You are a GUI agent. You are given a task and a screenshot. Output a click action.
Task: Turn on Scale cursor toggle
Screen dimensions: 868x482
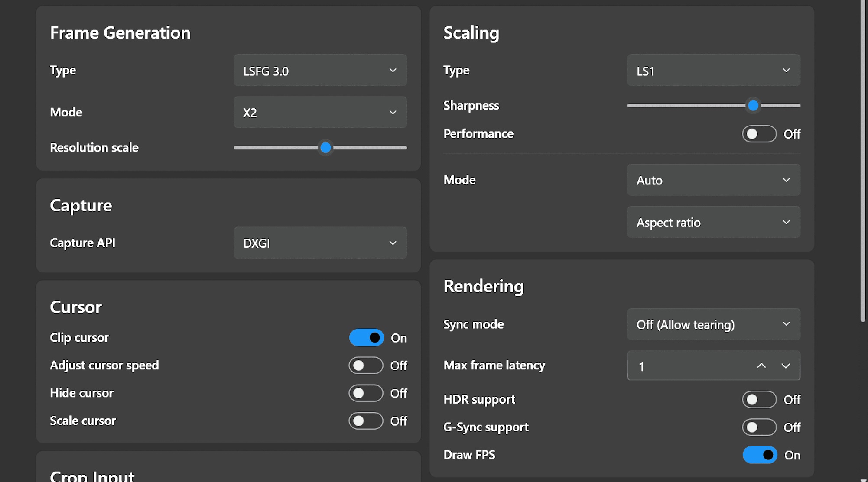[x=366, y=421]
